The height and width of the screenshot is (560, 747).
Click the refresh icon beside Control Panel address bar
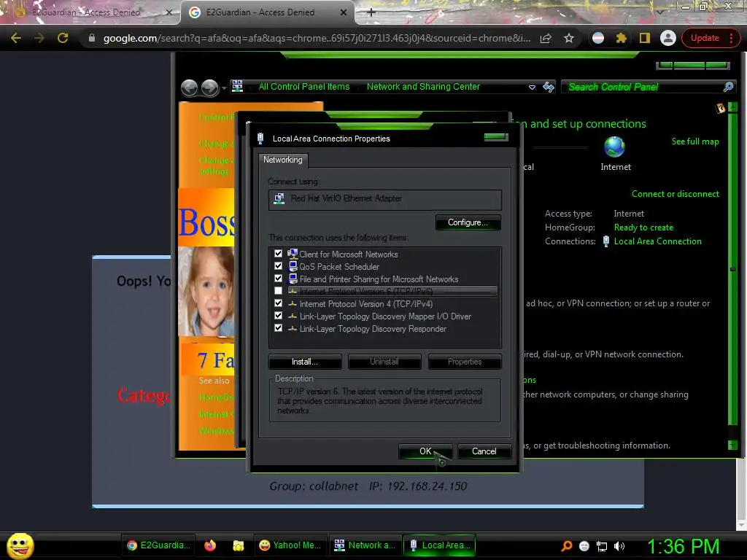click(549, 87)
